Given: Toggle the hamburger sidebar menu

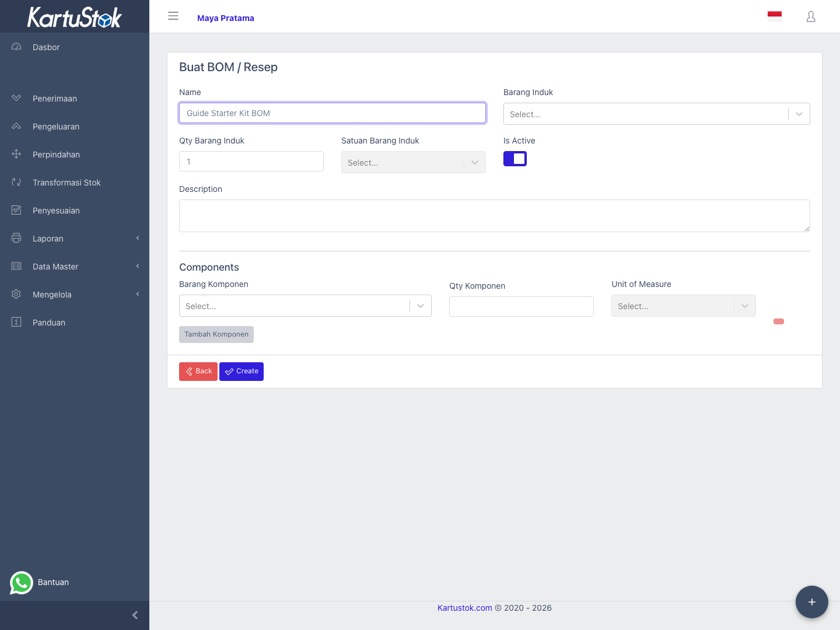Looking at the screenshot, I should pyautogui.click(x=173, y=16).
